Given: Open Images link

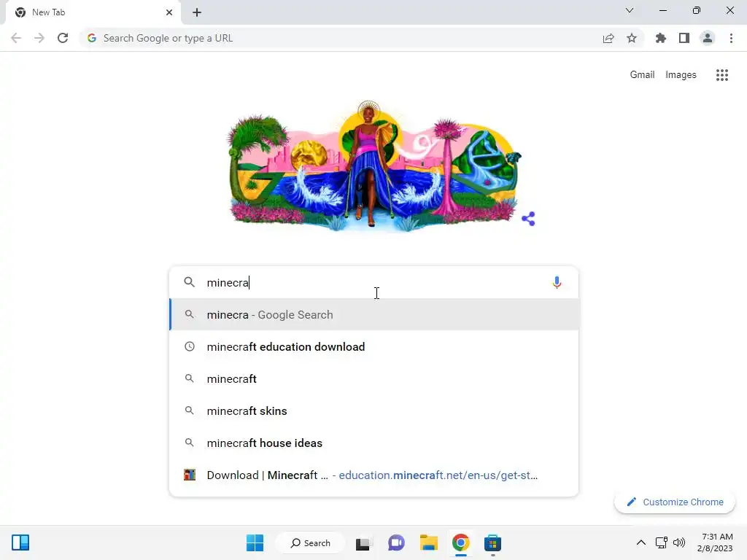Looking at the screenshot, I should 681,75.
